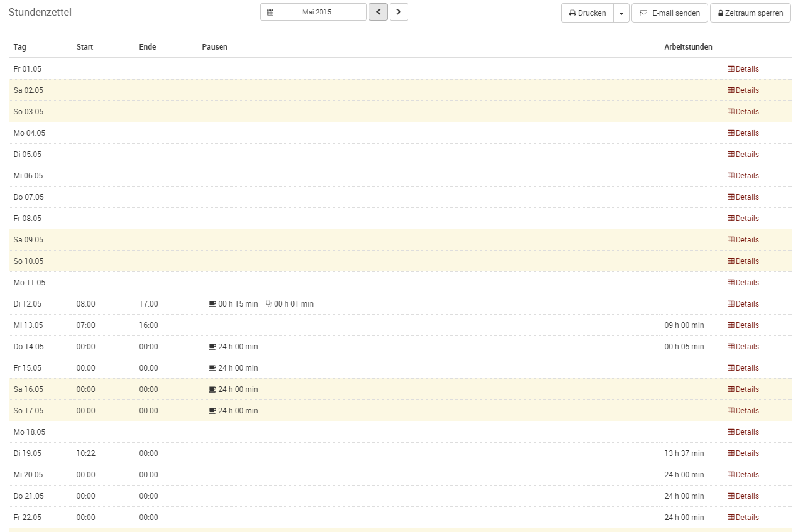Image resolution: width=798 pixels, height=532 pixels.
Task: Open Details for So 17.05
Action: pyautogui.click(x=743, y=411)
